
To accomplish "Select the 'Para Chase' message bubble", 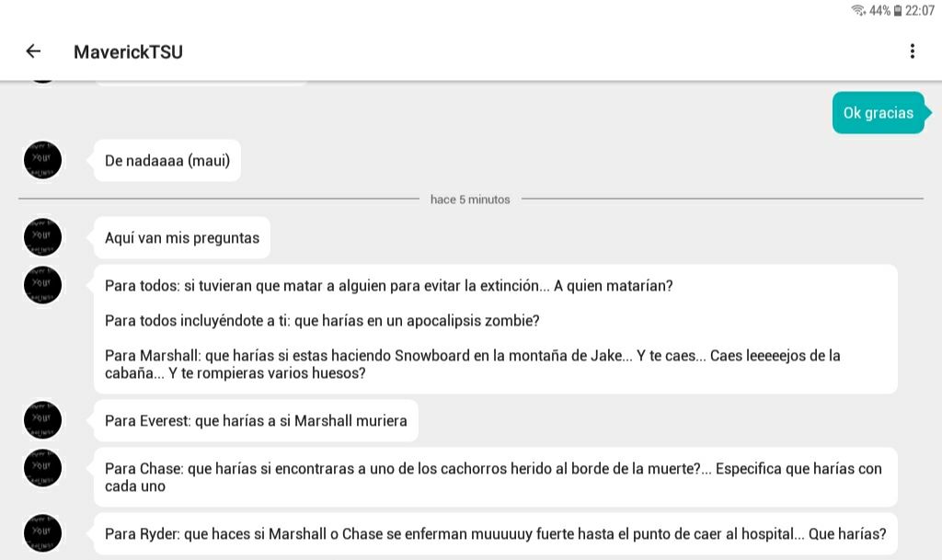I will pyautogui.click(x=496, y=477).
